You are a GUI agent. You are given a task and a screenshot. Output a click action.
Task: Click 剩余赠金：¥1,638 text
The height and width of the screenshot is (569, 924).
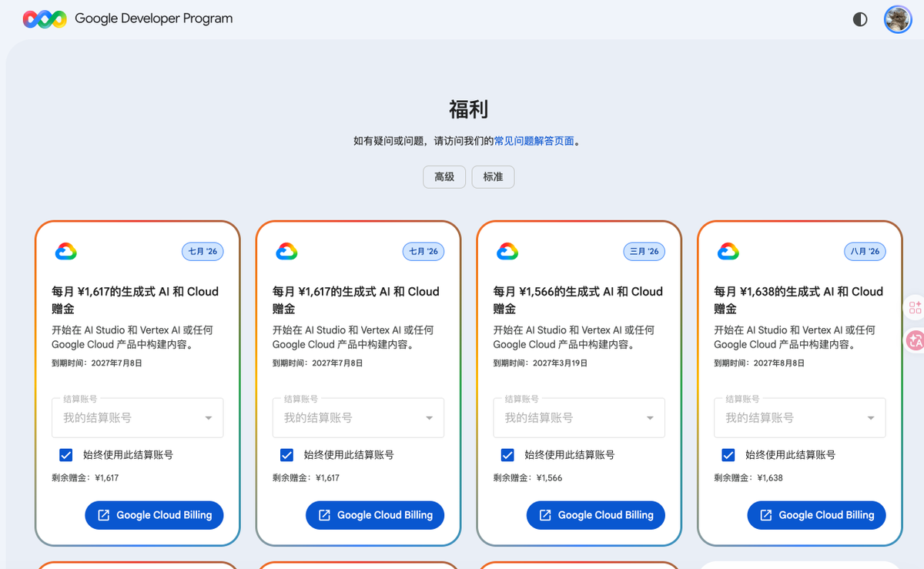point(748,478)
